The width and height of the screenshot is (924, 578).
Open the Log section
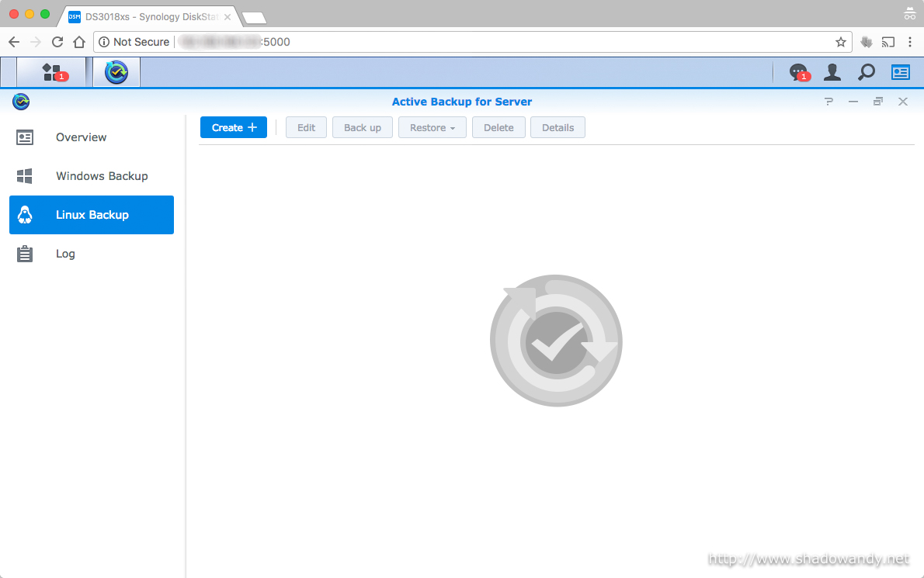point(92,254)
